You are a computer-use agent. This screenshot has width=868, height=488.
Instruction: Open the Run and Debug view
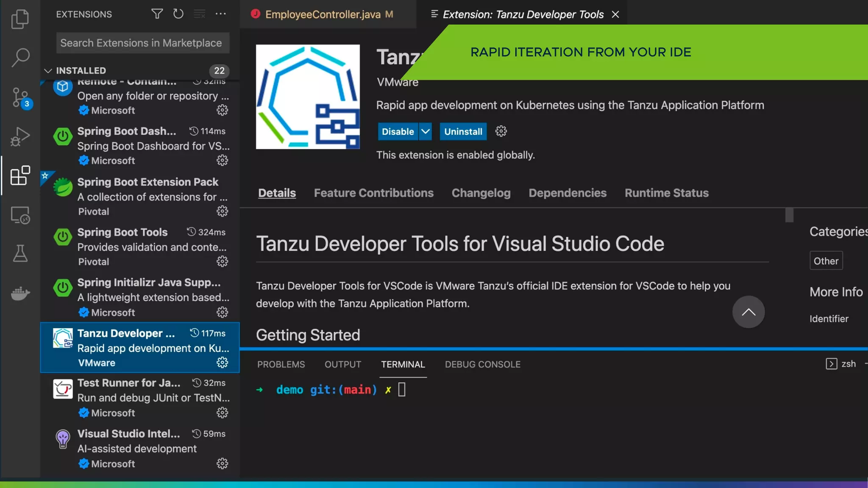[20, 136]
